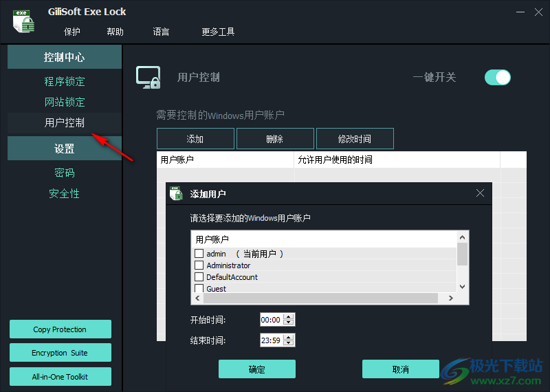
Task: Open the Copy Protection tool
Action: [x=60, y=329]
